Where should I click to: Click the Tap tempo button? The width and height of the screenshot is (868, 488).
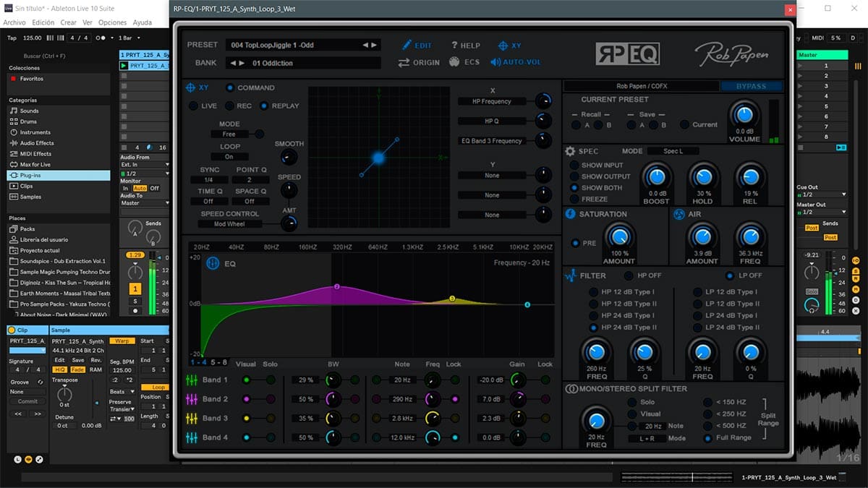pyautogui.click(x=12, y=38)
